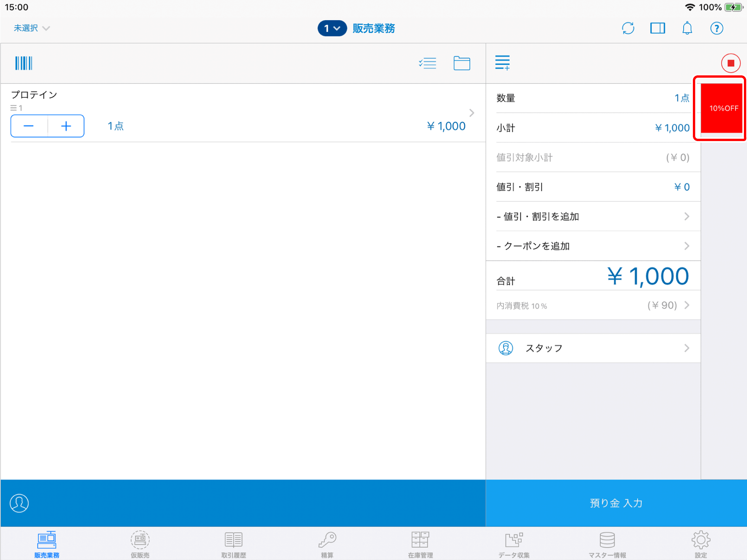Tap the 値引対象小計 row
The width and height of the screenshot is (747, 560).
(593, 157)
